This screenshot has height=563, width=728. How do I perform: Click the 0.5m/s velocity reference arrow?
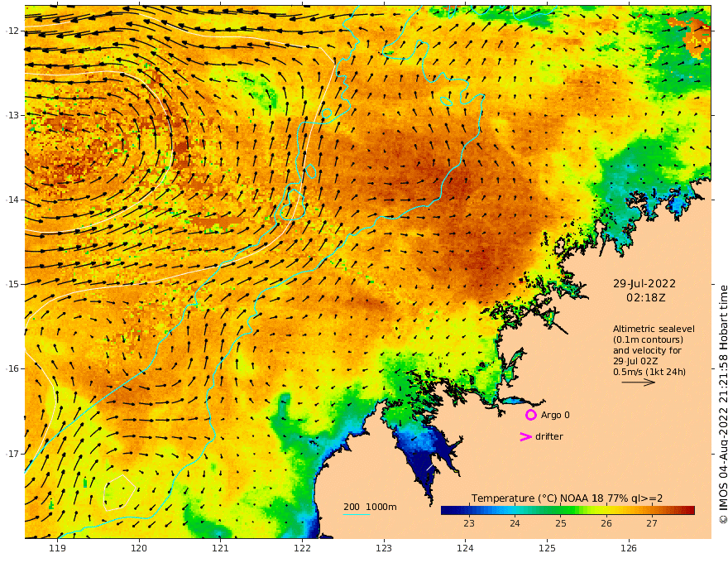639,383
